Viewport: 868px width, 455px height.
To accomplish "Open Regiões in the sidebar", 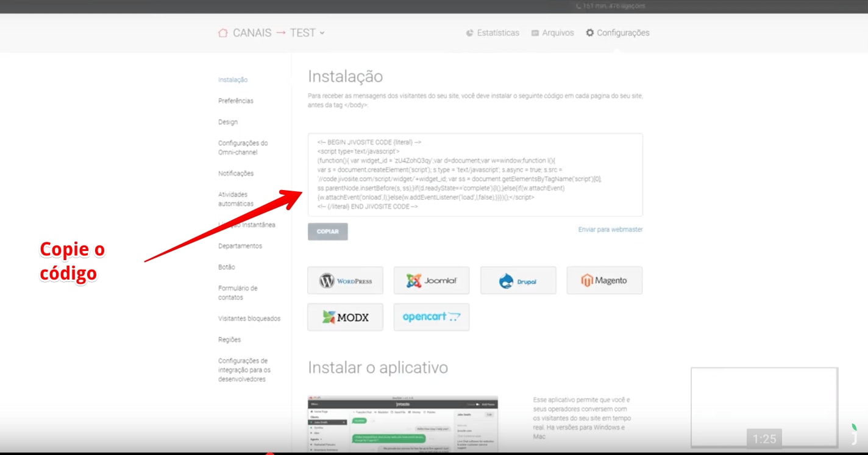I will pos(230,340).
